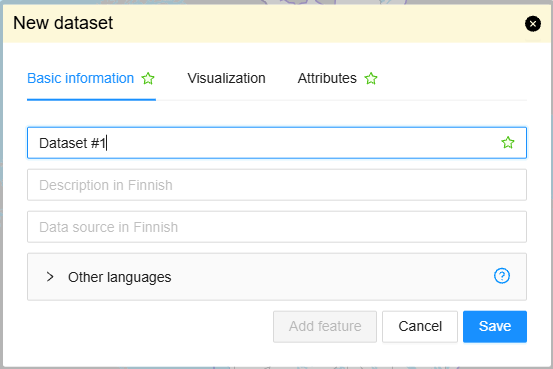The width and height of the screenshot is (553, 369).
Task: Click the green star beside Basic information
Action: tap(148, 78)
